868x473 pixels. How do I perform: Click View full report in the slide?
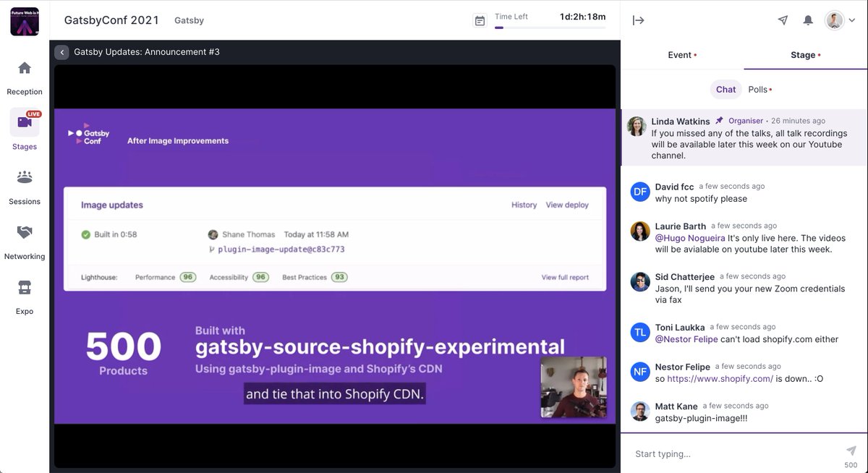(x=565, y=277)
